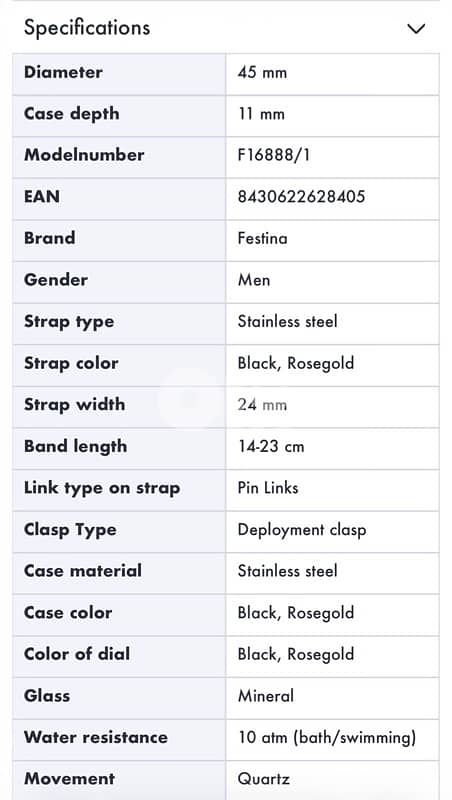Image resolution: width=452 pixels, height=800 pixels.
Task: Click the Deployment clasp value
Action: click(302, 530)
